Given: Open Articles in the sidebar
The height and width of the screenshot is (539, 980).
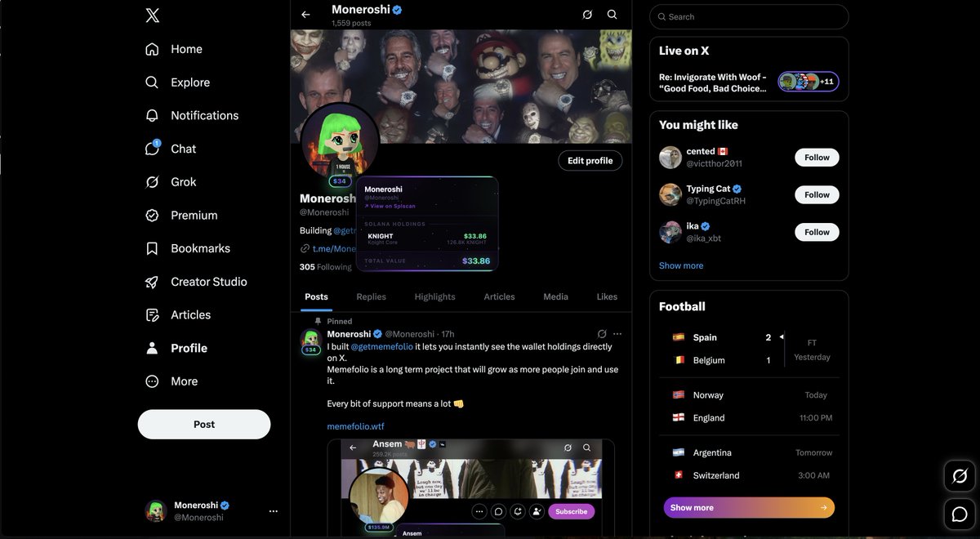Looking at the screenshot, I should click(178, 314).
